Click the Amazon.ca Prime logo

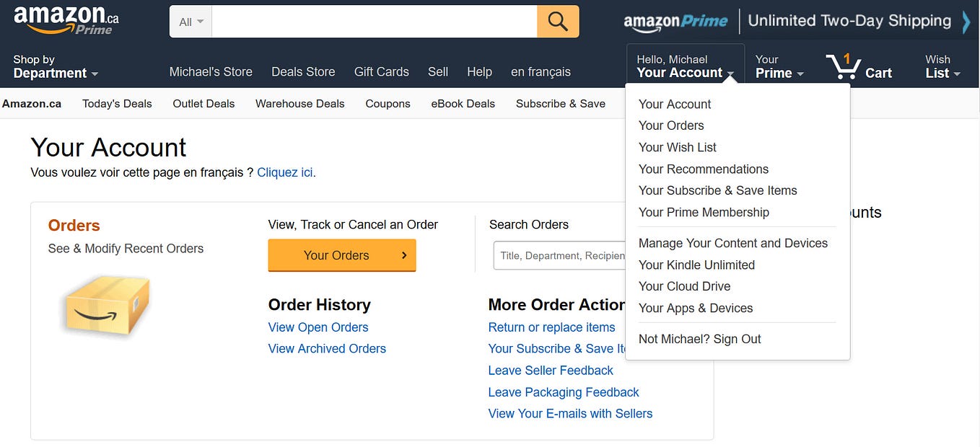click(66, 20)
